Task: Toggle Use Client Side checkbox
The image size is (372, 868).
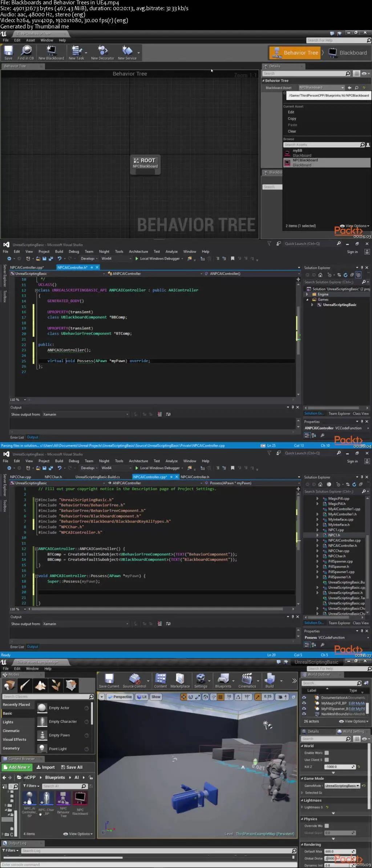Action: (327, 760)
